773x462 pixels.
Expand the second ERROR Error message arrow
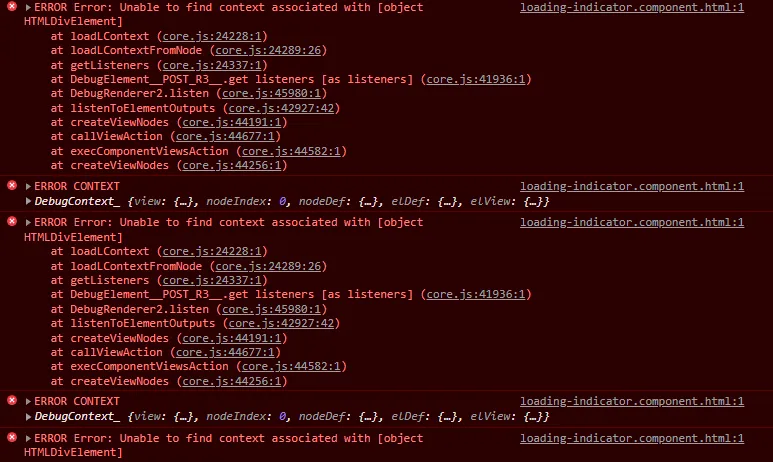28,222
